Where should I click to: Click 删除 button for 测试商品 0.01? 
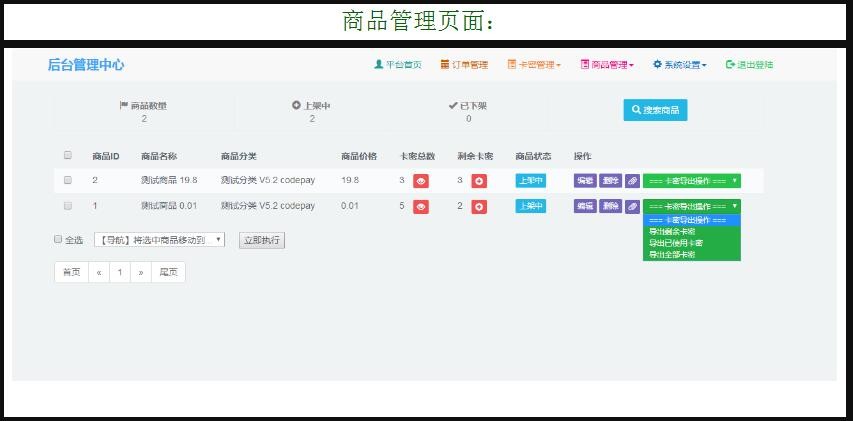point(610,206)
